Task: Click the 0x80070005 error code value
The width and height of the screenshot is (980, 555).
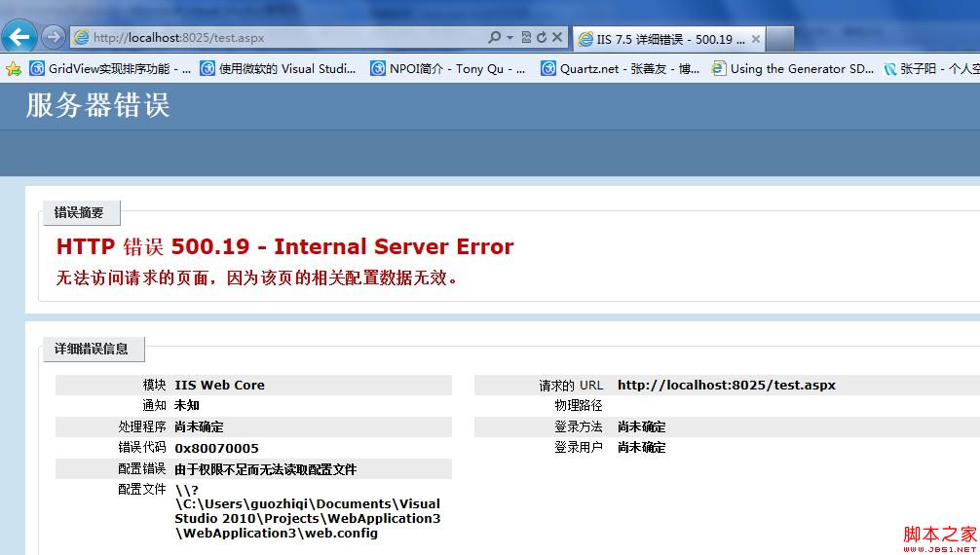Action: coord(216,448)
